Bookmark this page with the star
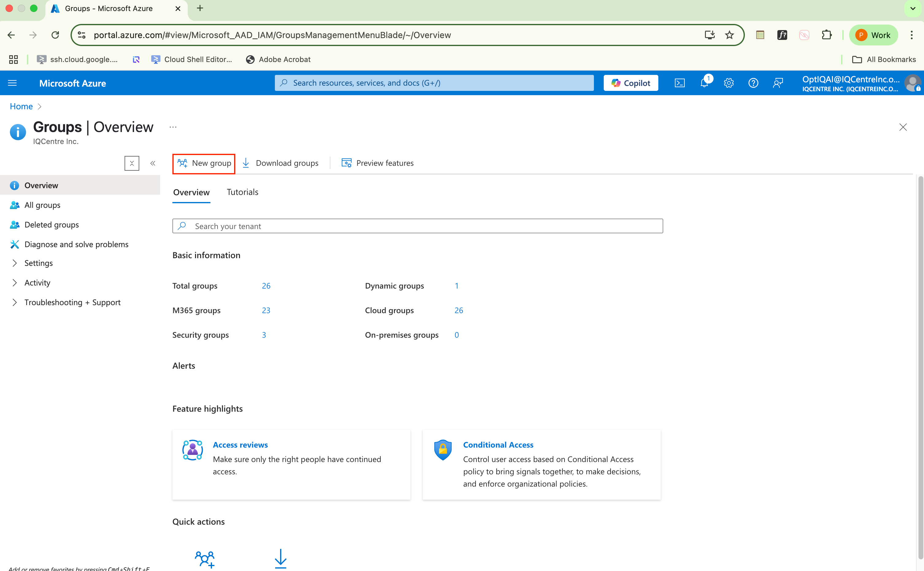The height and width of the screenshot is (571, 924). [729, 35]
